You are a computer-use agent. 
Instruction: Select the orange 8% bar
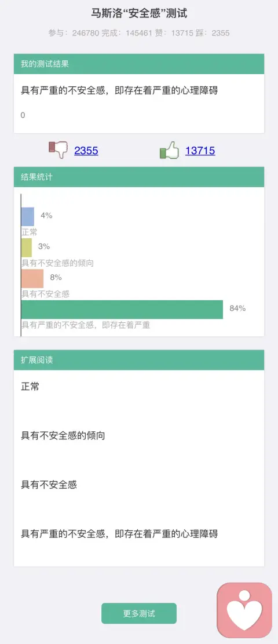point(32,278)
